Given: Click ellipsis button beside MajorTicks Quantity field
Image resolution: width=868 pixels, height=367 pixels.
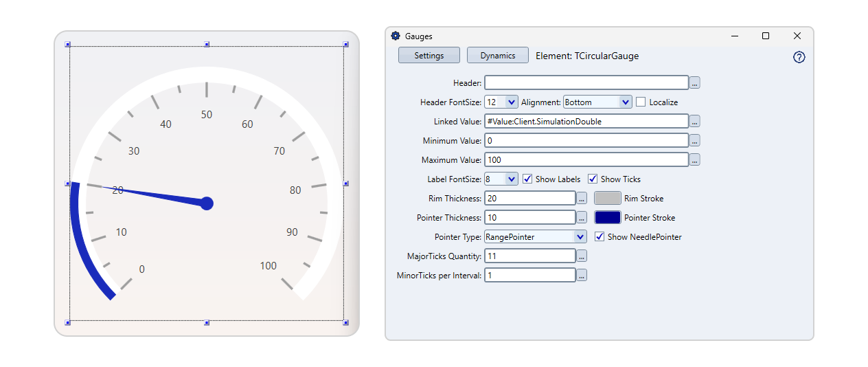Looking at the screenshot, I should pos(582,256).
